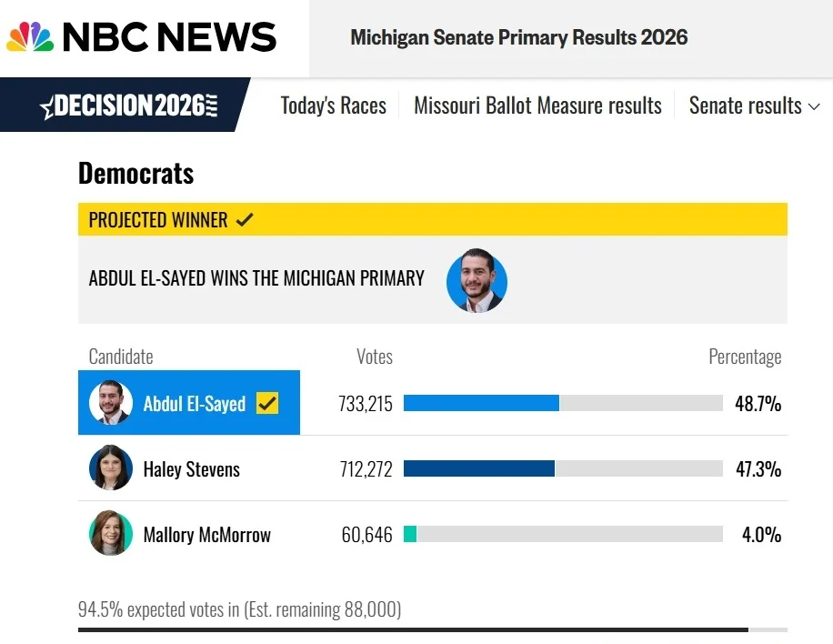Go to Missouri Ballot Measure results
The width and height of the screenshot is (833, 644).
point(537,106)
